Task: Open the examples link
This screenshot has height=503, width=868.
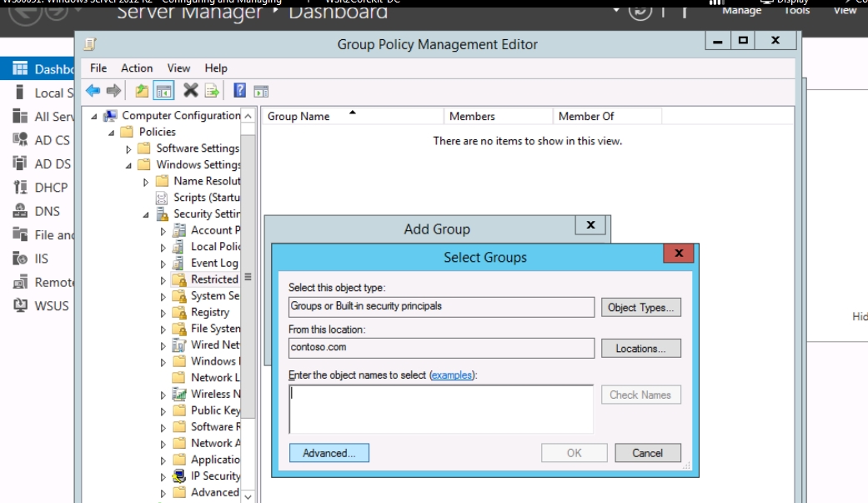Action: [x=452, y=375]
